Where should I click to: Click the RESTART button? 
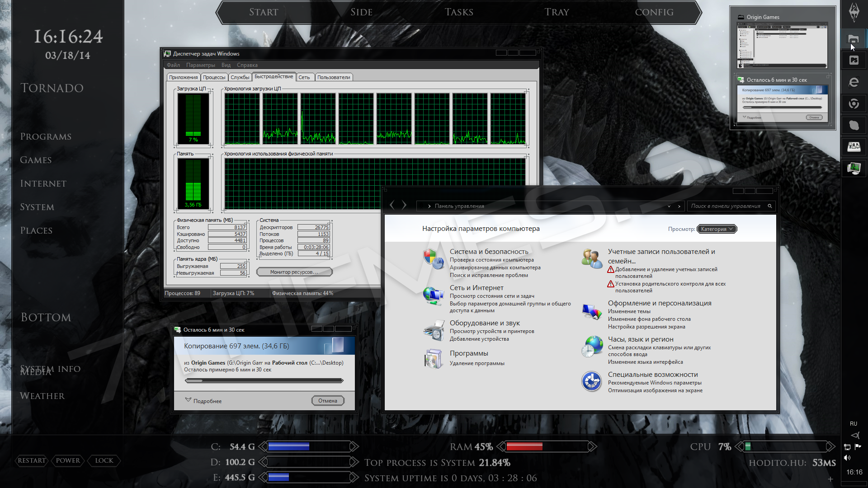pos(32,460)
